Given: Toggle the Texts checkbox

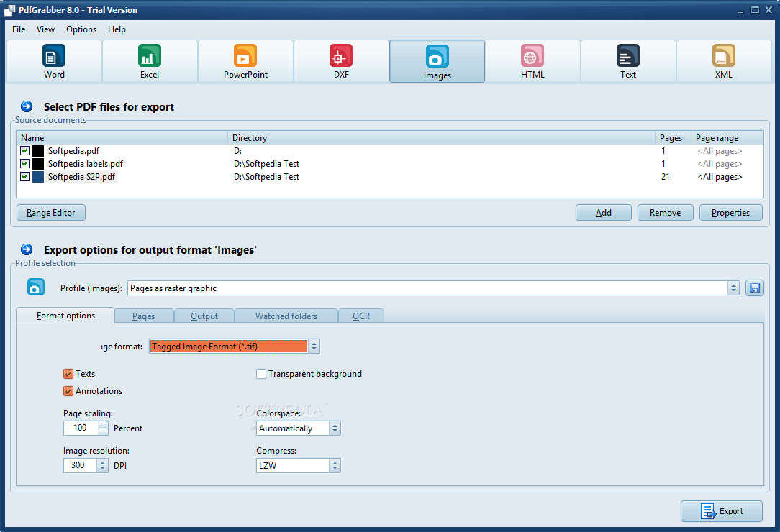Looking at the screenshot, I should point(68,374).
